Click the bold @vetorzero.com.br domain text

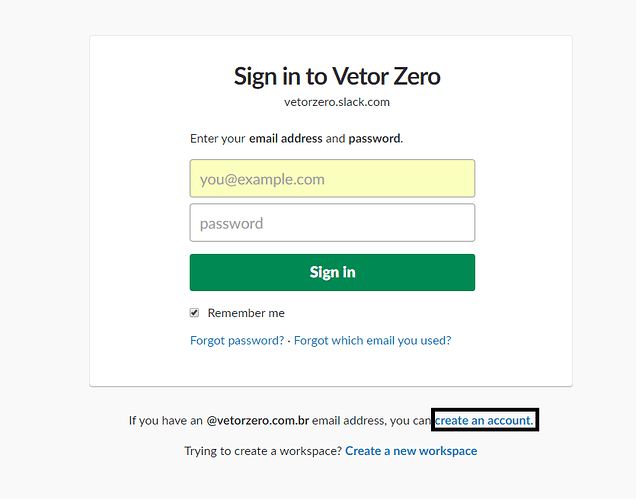[259, 421]
